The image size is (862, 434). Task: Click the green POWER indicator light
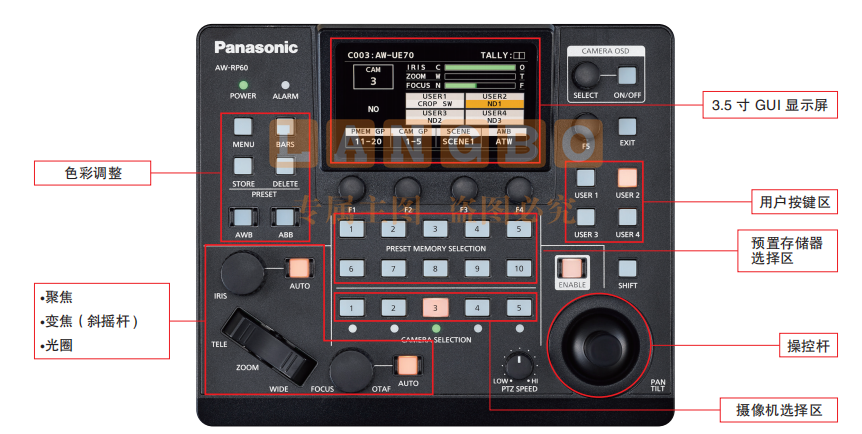(243, 85)
